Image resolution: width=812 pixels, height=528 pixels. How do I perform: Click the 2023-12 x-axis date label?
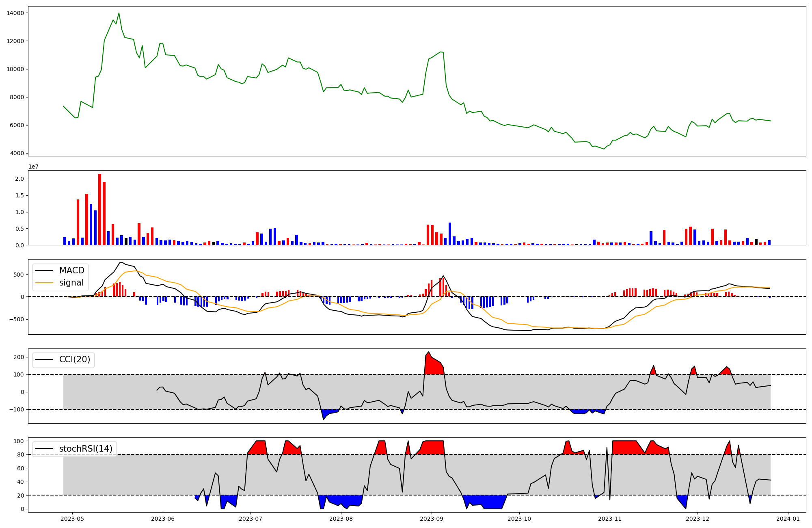698,519
